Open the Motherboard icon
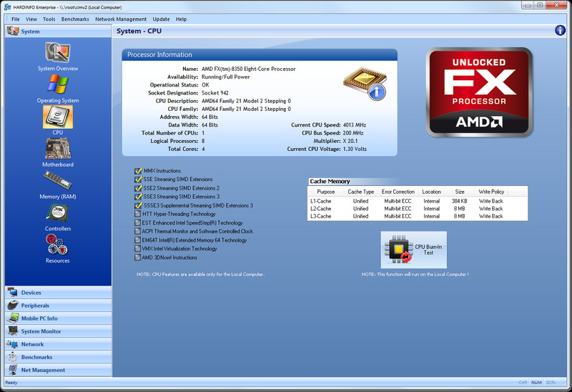Viewport: 572px width, 392px height. [x=58, y=149]
